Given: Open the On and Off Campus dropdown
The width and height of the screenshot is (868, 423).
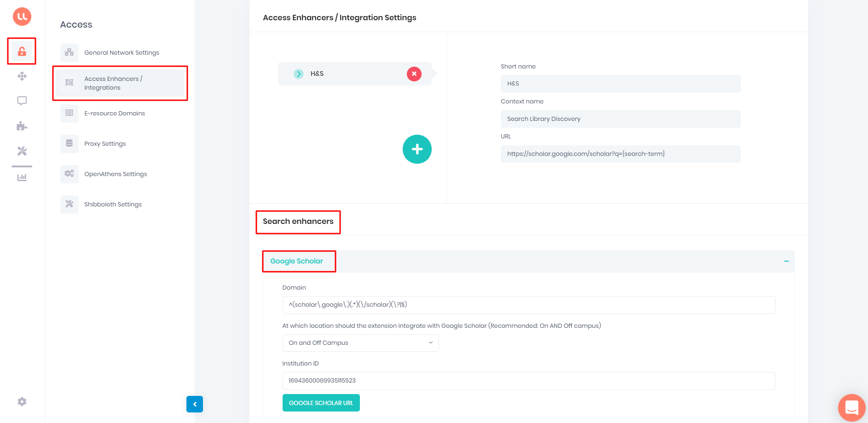Looking at the screenshot, I should pyautogui.click(x=360, y=343).
